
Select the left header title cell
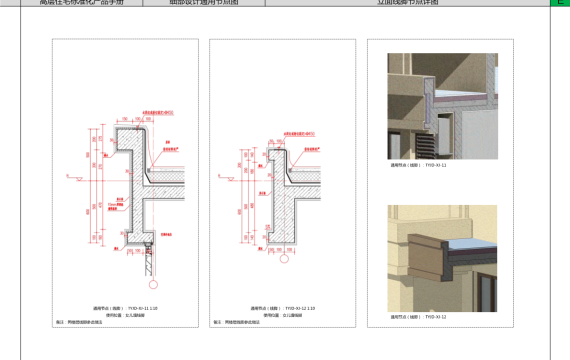81,3
